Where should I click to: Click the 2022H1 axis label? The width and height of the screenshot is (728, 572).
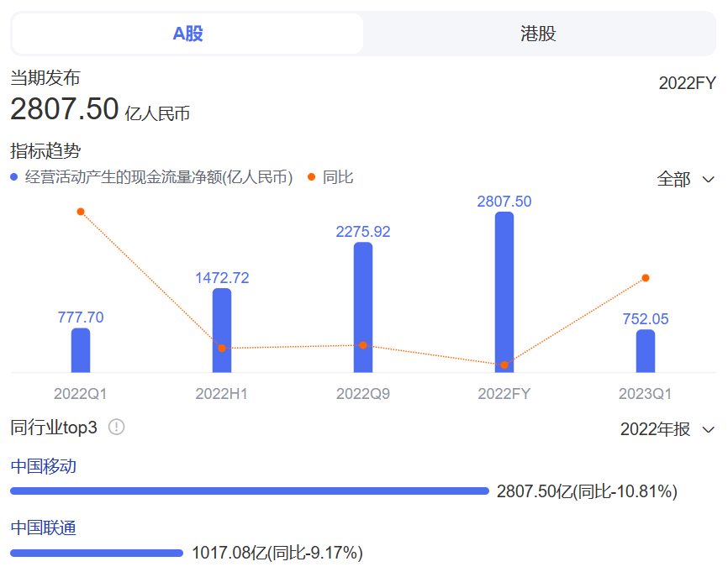point(221,394)
